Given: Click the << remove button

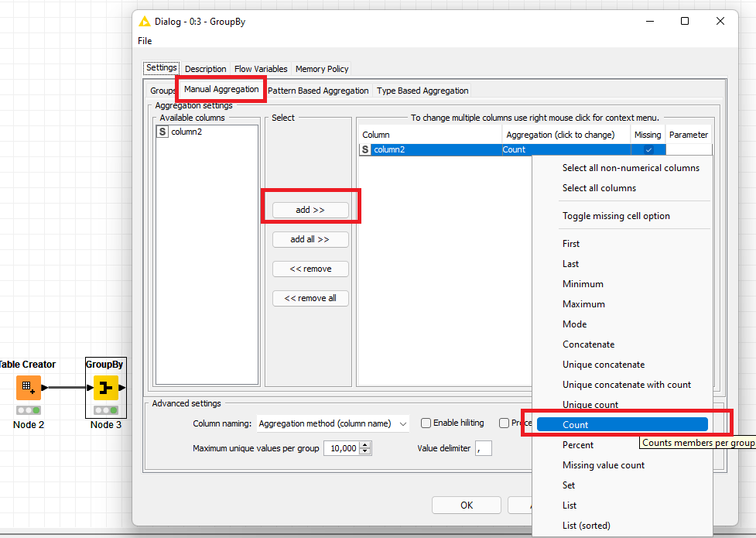Looking at the screenshot, I should 310,269.
